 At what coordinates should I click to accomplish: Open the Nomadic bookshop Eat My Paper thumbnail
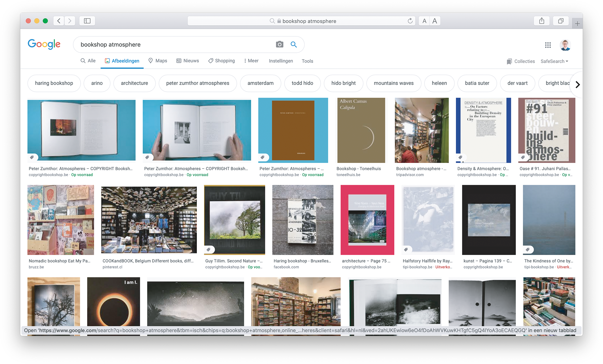tap(61, 220)
